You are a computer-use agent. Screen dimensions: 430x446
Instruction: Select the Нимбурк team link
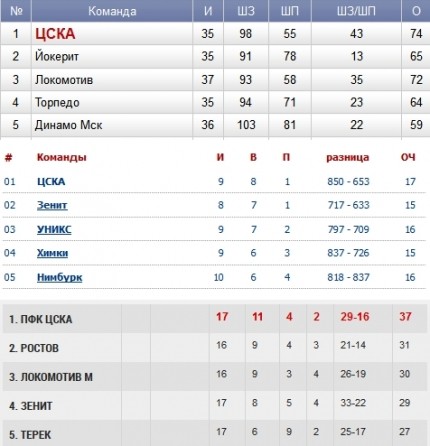click(x=59, y=277)
